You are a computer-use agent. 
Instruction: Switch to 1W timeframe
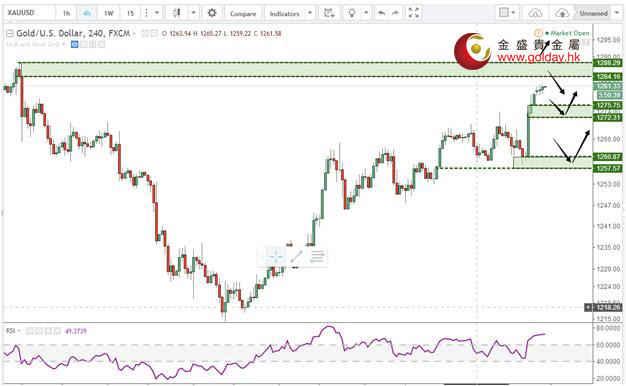(109, 13)
